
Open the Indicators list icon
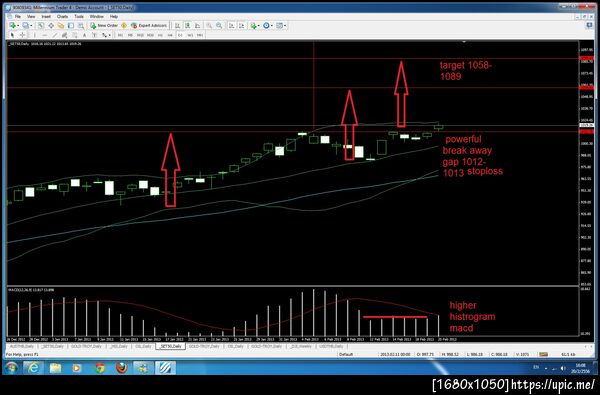253,25
